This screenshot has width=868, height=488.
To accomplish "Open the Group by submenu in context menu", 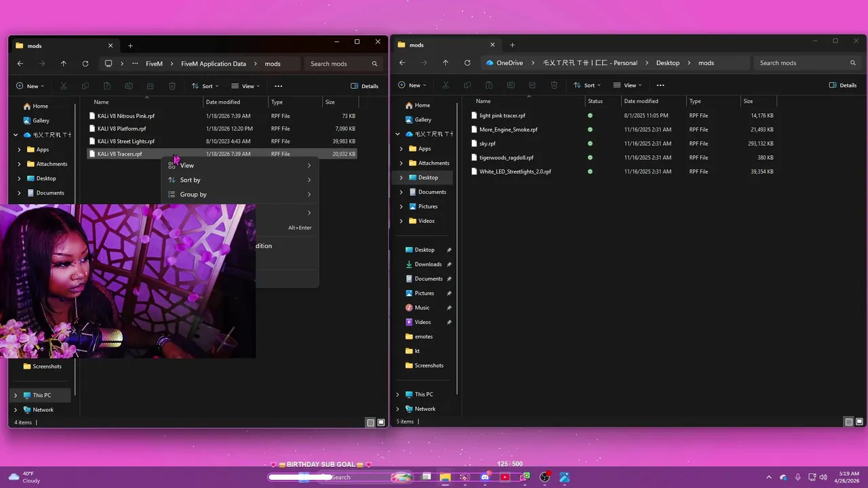I will coord(240,195).
